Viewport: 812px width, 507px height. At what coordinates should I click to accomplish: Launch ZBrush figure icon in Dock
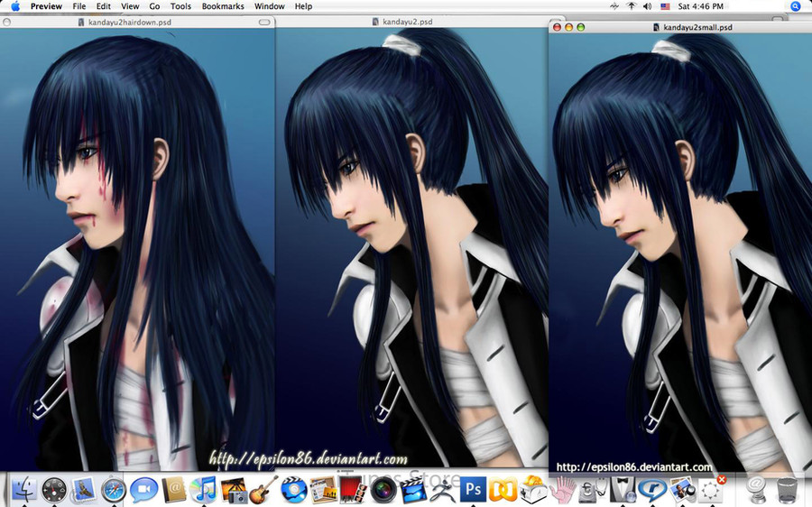(x=443, y=489)
